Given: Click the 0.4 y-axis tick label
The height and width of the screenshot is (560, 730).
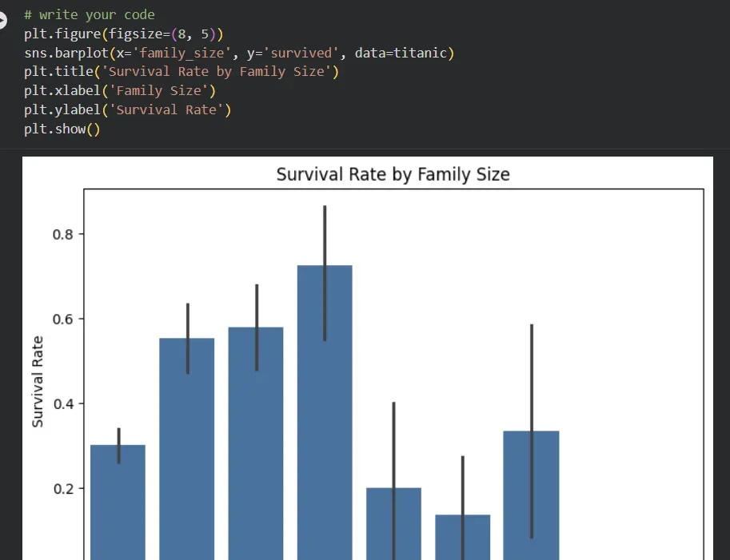Looking at the screenshot, I should click(x=63, y=403).
